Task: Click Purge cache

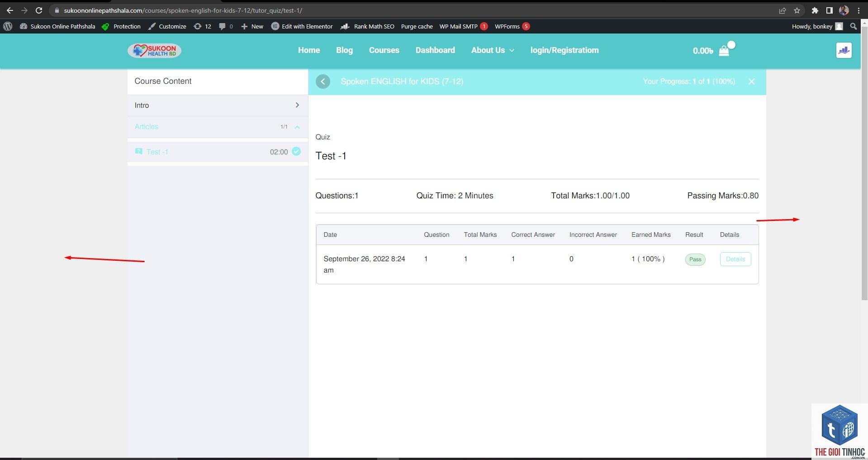Action: click(417, 26)
